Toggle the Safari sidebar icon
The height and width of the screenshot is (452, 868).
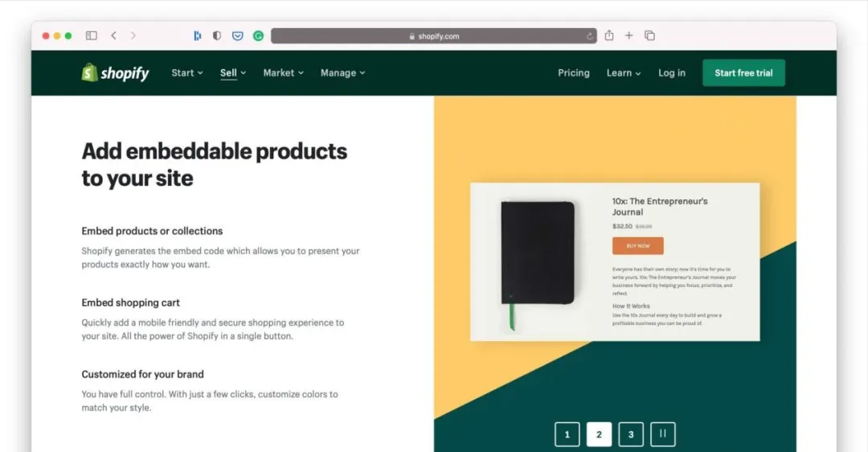[x=92, y=35]
